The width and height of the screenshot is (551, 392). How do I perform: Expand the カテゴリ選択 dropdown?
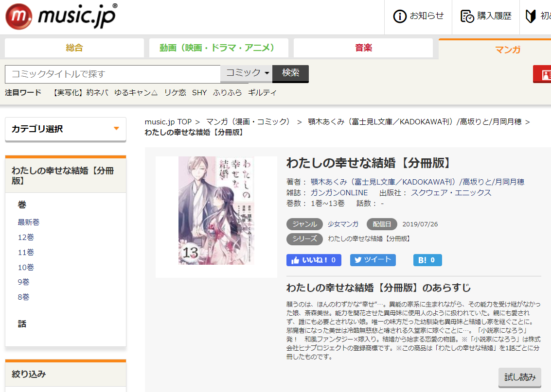66,129
